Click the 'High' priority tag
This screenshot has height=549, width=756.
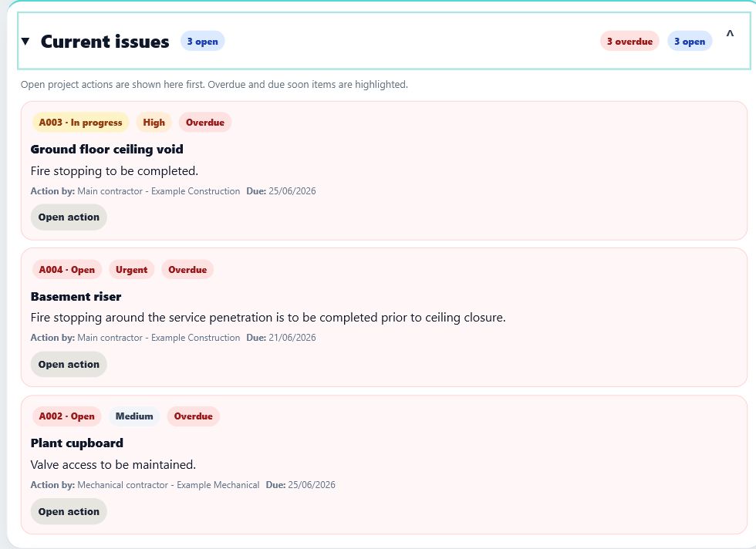154,123
